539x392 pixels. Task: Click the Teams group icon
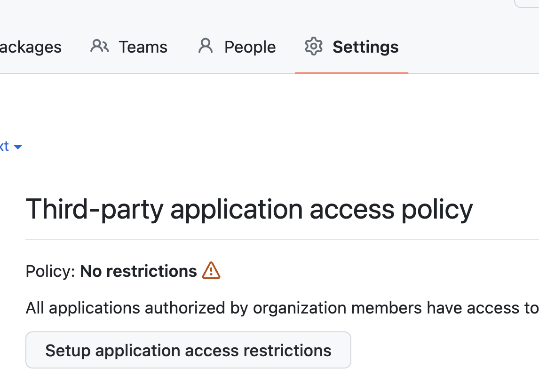pos(100,46)
